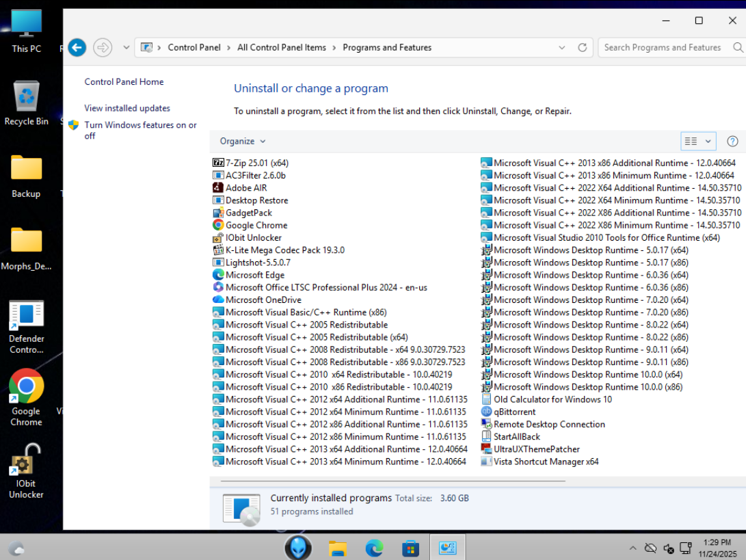Screen dimensions: 746x560
Task: Open the IObit Unlocker desktop shortcut
Action: (x=26, y=471)
